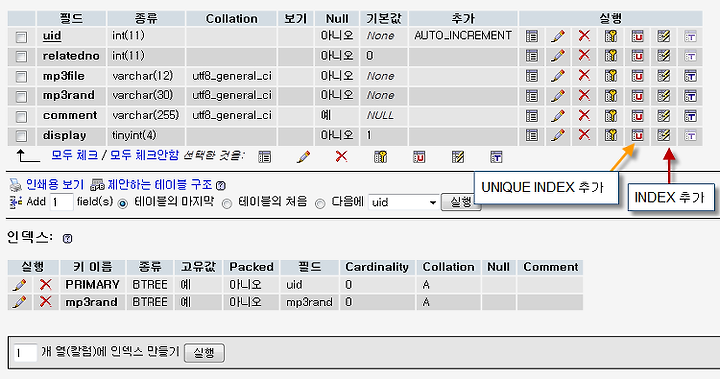The width and height of the screenshot is (720, 379).
Task: Open 인쇄용 보기 link
Action: click(55, 185)
